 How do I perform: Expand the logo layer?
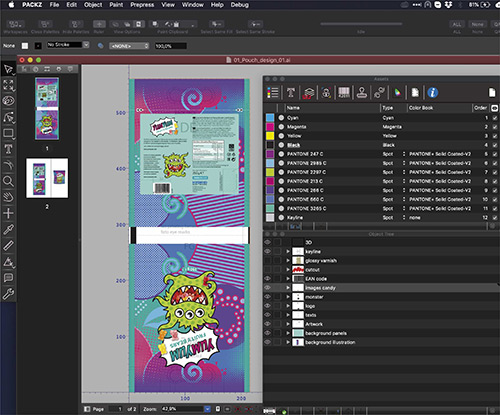(x=288, y=306)
